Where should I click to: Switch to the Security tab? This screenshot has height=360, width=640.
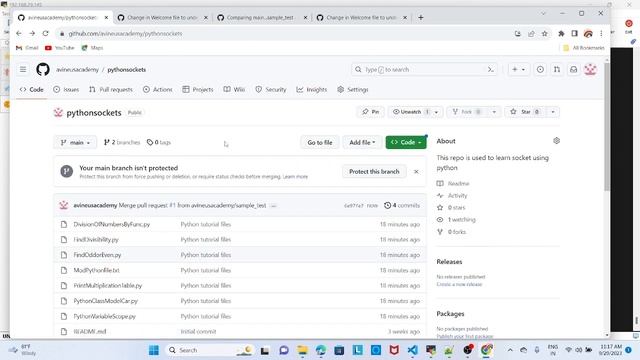point(271,89)
